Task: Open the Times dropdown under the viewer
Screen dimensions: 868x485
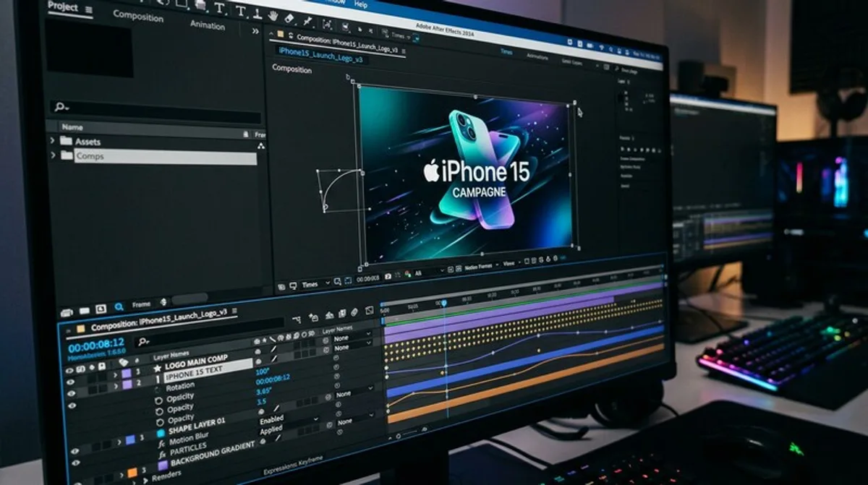Action: (x=315, y=284)
